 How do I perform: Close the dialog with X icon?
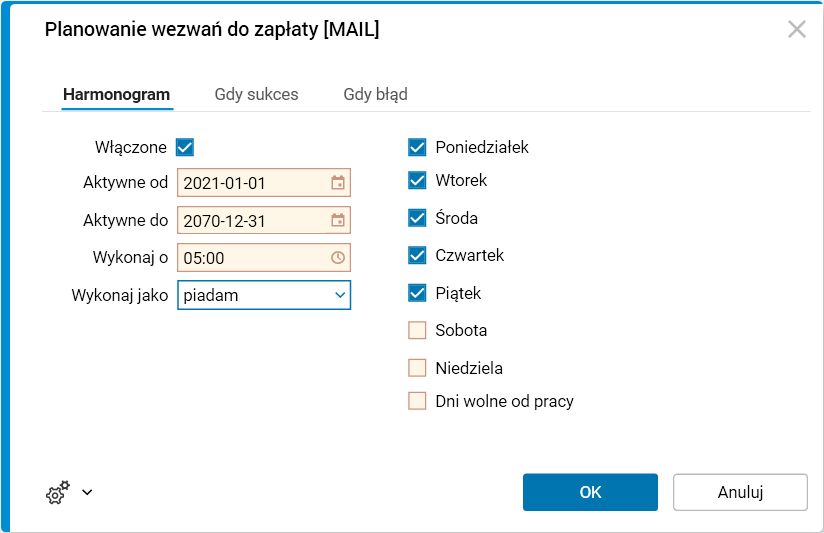pyautogui.click(x=797, y=29)
